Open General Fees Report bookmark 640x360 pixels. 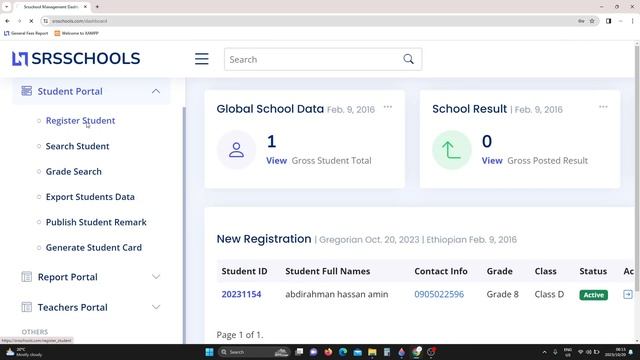click(x=26, y=33)
